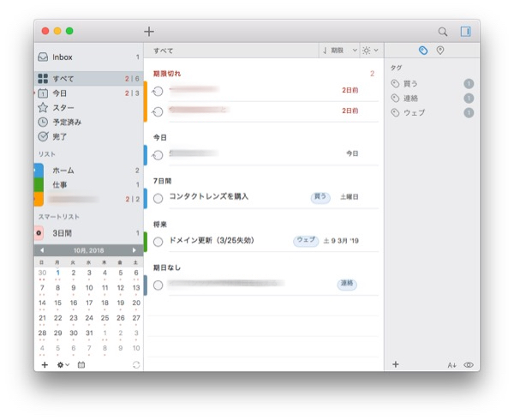The image size is (514, 420).
Task: Select the スター starred list
Action: point(63,107)
